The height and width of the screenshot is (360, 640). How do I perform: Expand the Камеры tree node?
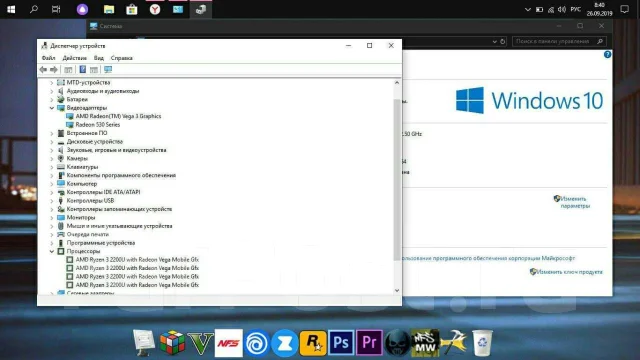(52, 159)
